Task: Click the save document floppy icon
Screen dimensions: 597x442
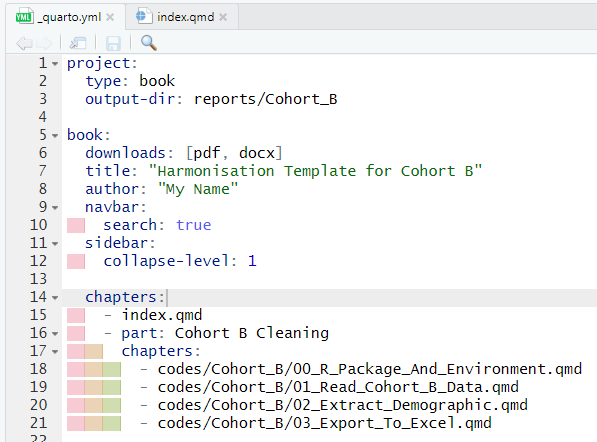Action: [x=113, y=43]
